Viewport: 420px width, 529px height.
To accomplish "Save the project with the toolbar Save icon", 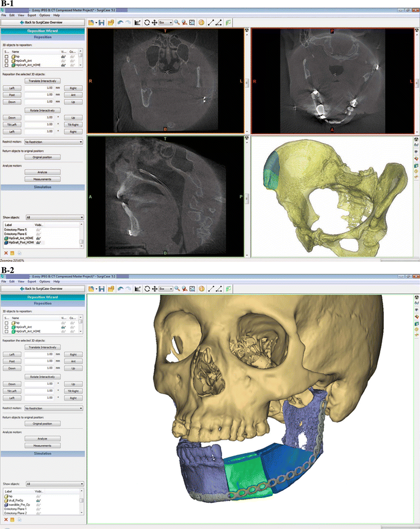I will [x=102, y=22].
